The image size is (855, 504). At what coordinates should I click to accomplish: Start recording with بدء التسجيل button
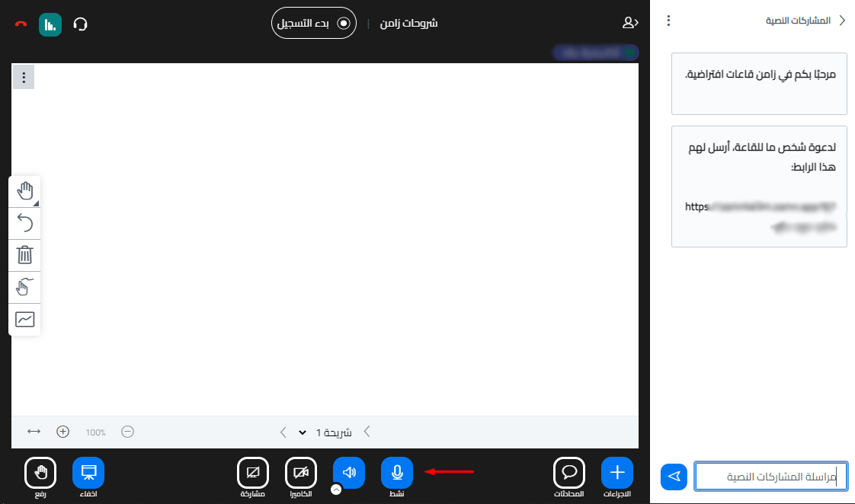[x=313, y=23]
